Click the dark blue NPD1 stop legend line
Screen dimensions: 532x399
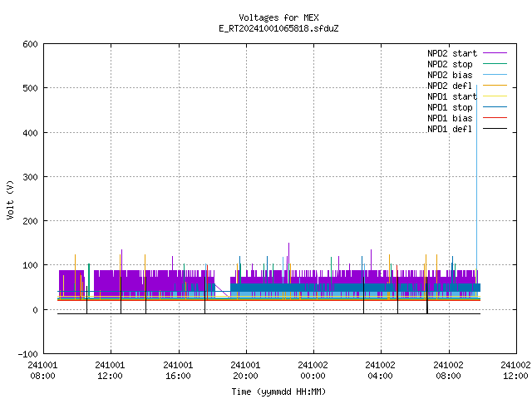coord(495,107)
